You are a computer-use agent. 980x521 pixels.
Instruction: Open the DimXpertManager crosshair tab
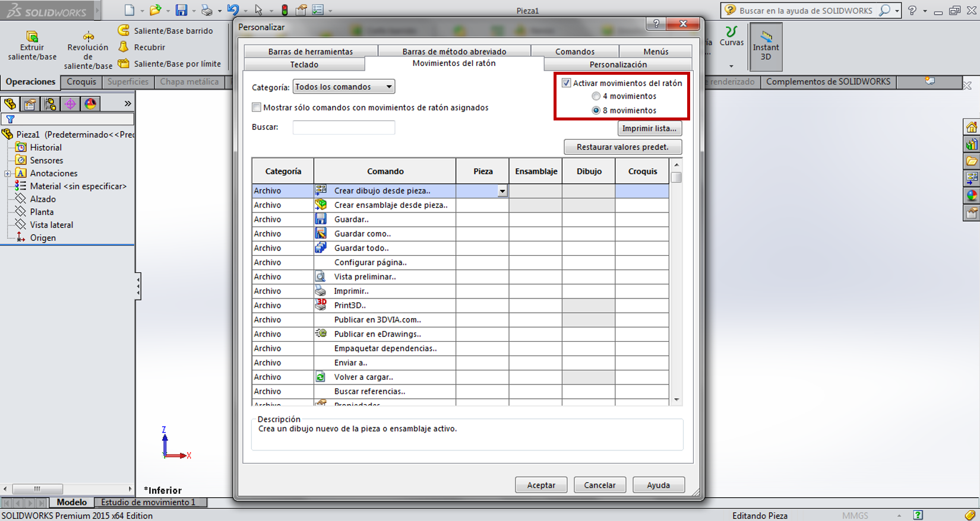[x=70, y=104]
